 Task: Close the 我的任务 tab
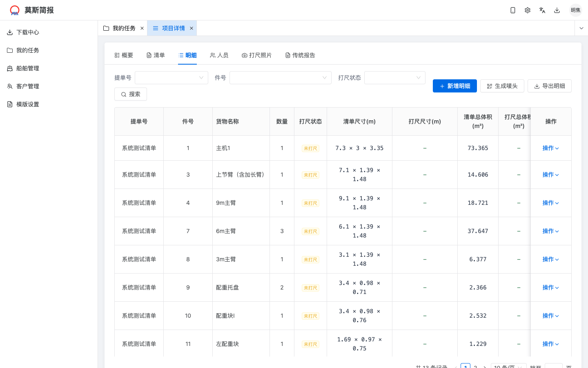142,28
